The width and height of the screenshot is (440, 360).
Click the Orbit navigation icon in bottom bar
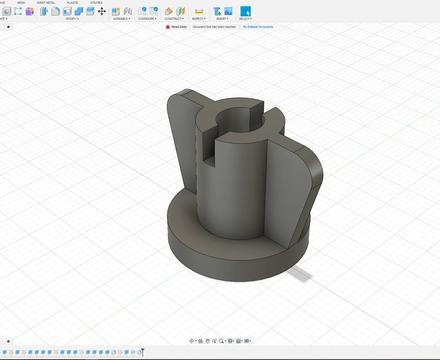click(192, 341)
